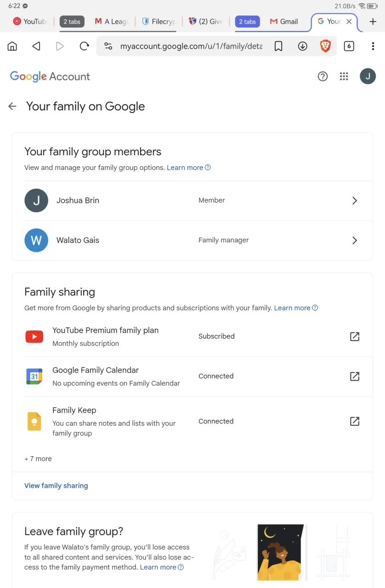This screenshot has width=385, height=588.
Task: Close the current Your family tab
Action: (x=349, y=22)
